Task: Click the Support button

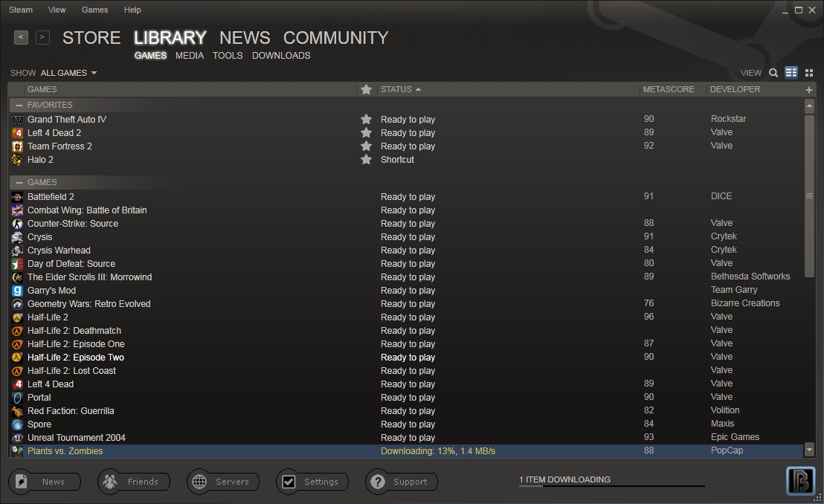Action: pos(401,481)
